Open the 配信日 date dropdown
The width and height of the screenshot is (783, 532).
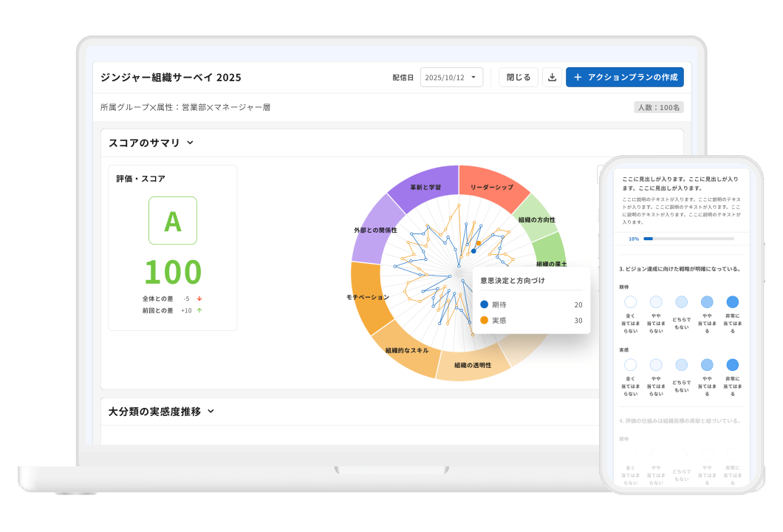pos(451,78)
